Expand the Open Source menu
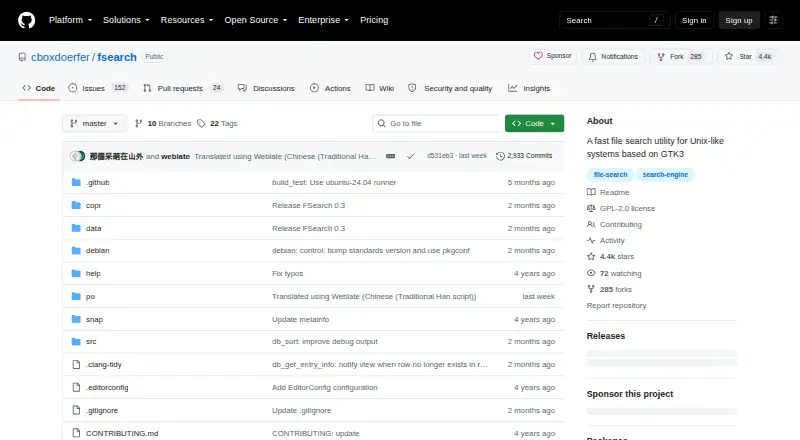Screen dimensions: 800x440 [256, 20]
